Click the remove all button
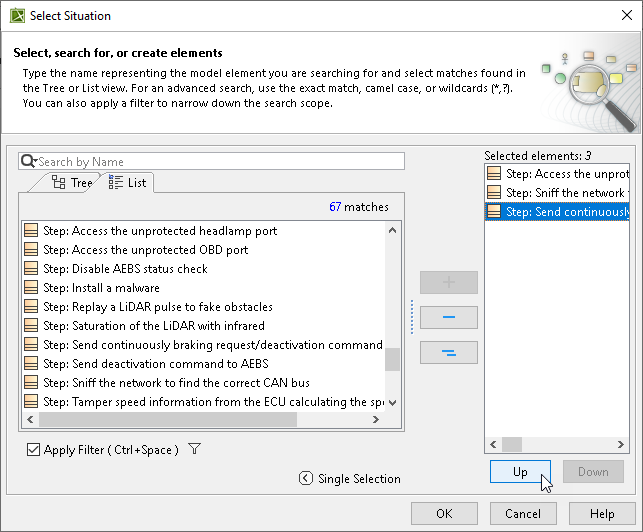 click(448, 353)
